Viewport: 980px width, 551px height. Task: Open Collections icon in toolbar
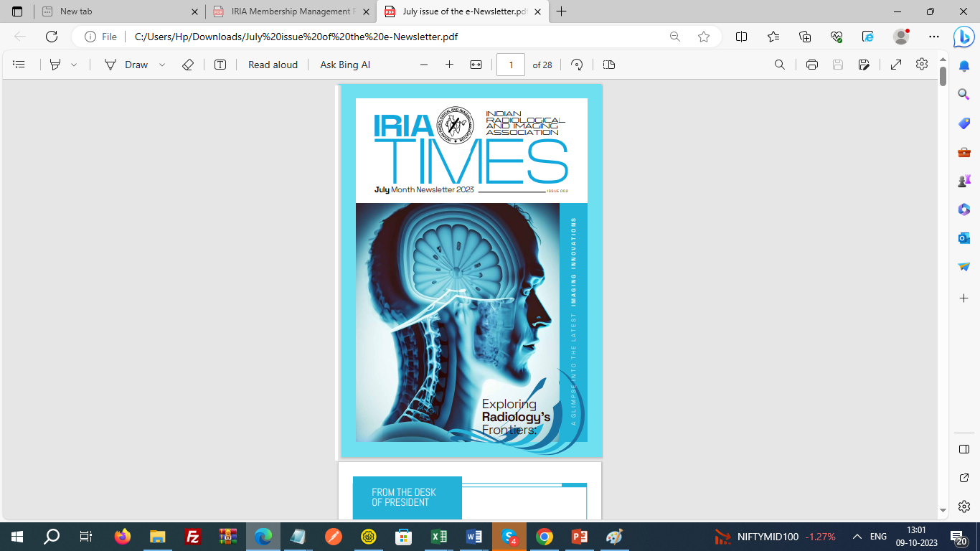tap(805, 37)
